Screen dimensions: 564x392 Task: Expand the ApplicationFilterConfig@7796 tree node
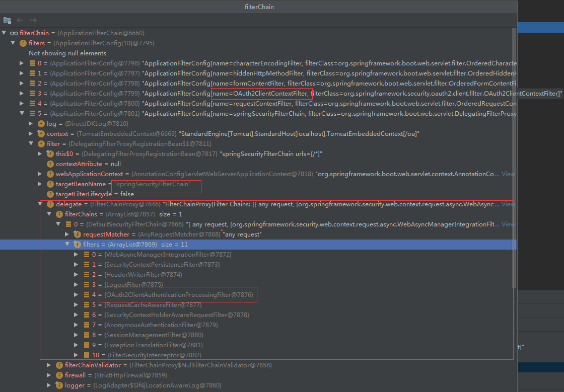point(21,63)
